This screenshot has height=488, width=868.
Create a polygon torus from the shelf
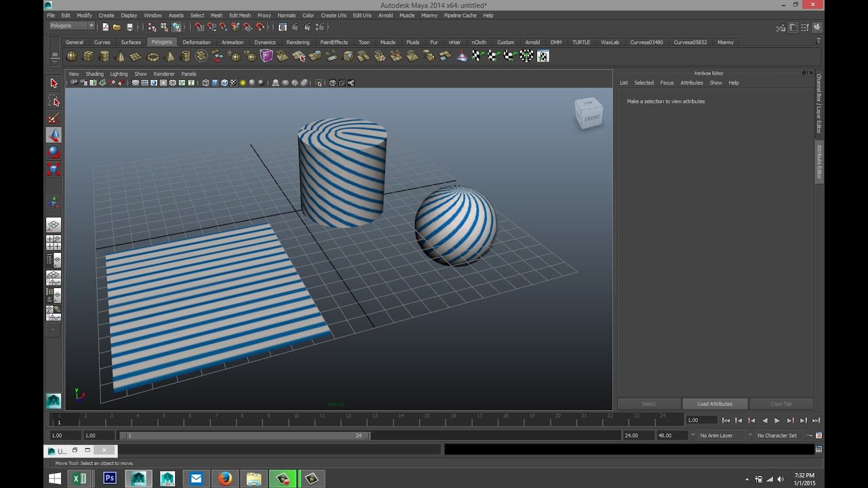click(x=153, y=56)
